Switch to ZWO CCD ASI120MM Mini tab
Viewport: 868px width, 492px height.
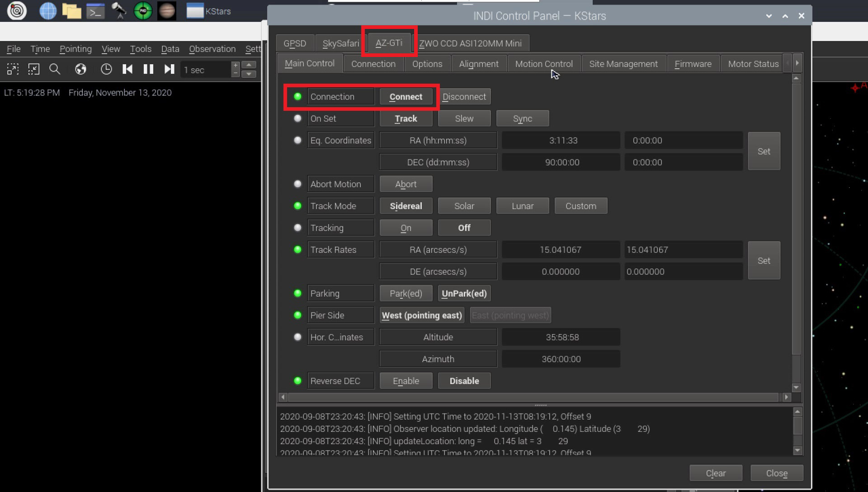[x=470, y=43]
